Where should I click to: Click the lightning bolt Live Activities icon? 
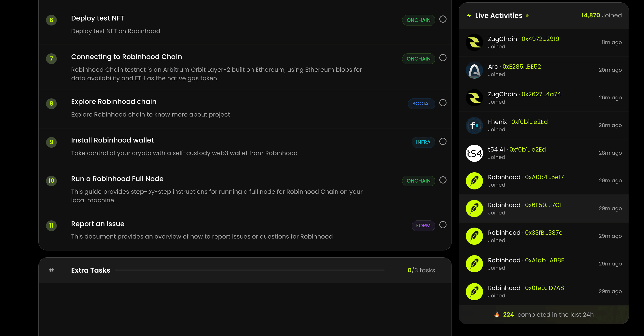469,16
